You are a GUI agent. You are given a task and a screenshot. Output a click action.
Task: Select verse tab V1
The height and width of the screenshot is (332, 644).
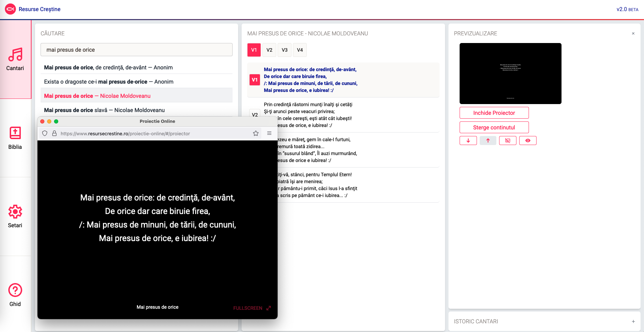[254, 50]
